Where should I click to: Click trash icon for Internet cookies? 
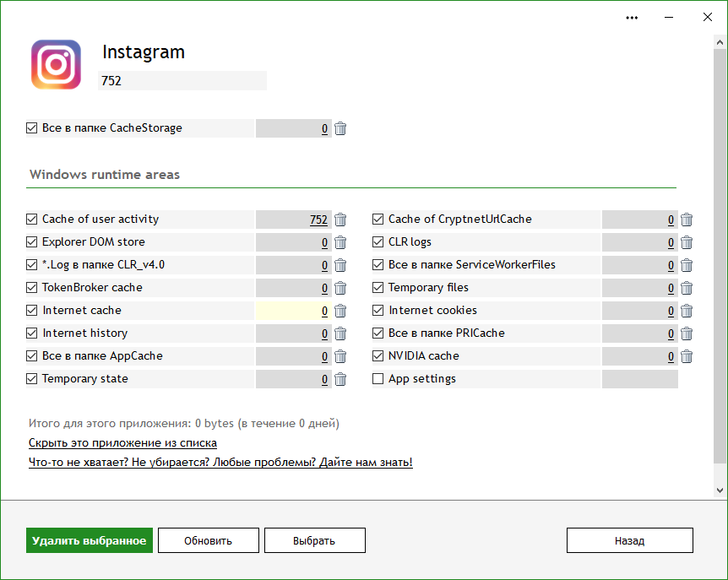(x=687, y=311)
